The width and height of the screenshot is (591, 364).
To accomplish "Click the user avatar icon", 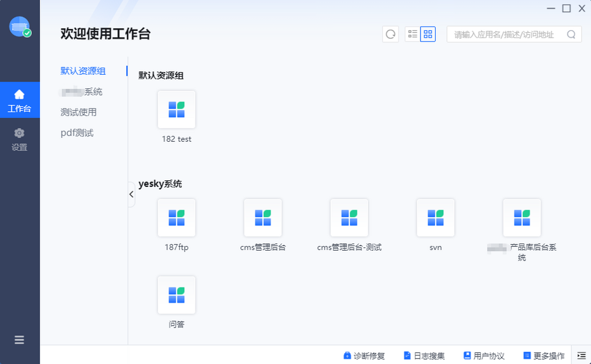I will 20,27.
